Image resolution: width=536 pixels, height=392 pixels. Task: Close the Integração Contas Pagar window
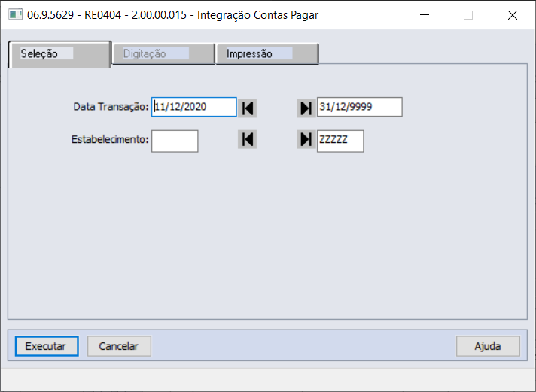click(x=513, y=15)
